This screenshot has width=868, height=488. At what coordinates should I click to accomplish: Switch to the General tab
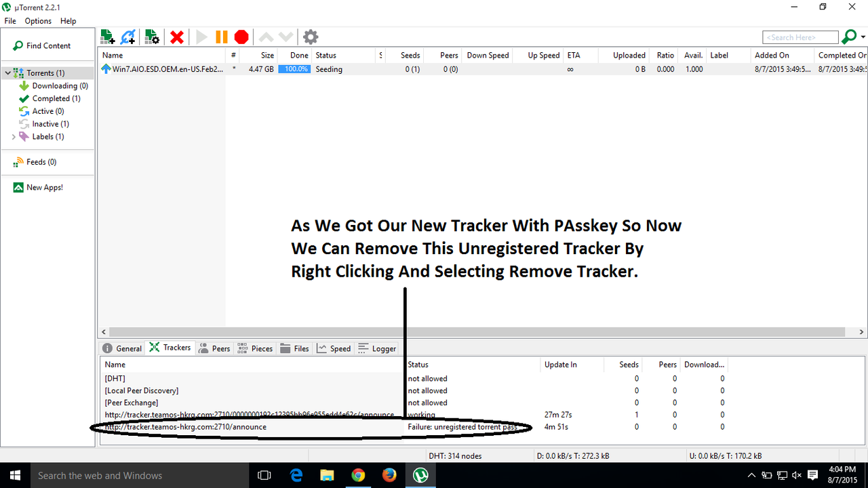point(122,348)
